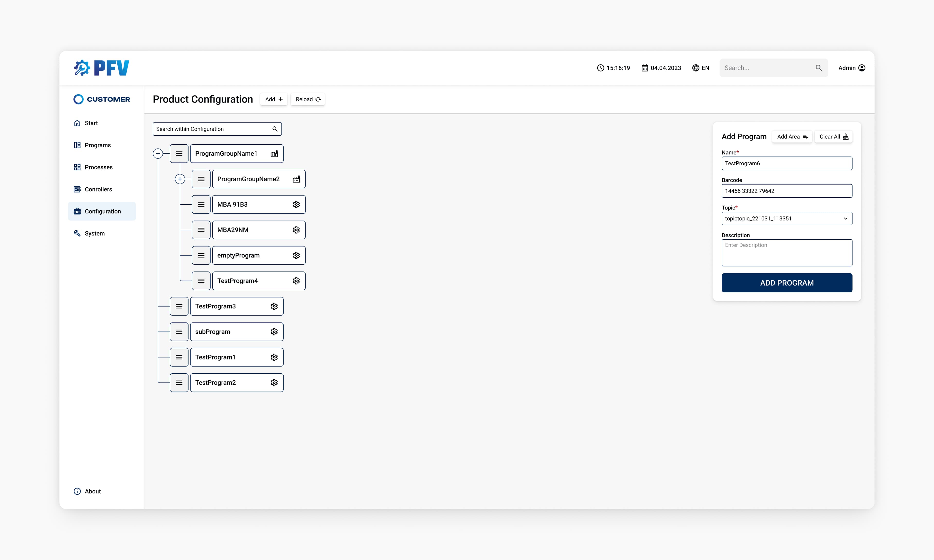Open the Topic dropdown

[787, 219]
